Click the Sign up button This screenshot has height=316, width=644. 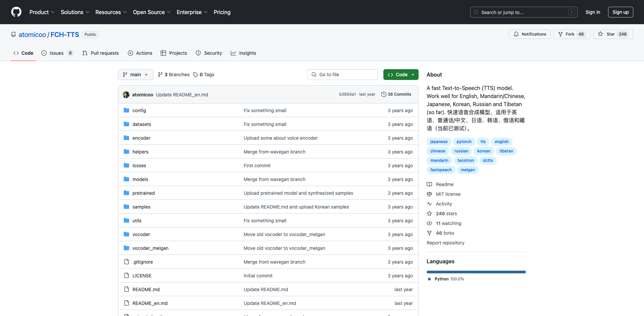621,12
